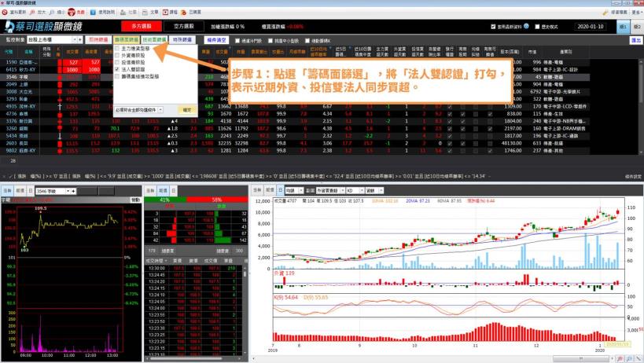The height and width of the screenshot is (363, 644).
Task: Click the key icon at toolbar right
Action: coord(605,13)
